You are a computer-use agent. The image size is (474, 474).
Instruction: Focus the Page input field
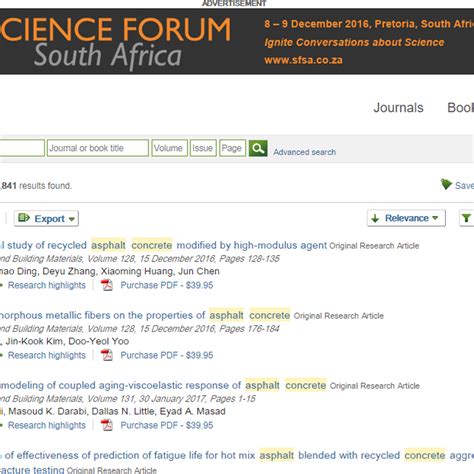[233, 148]
